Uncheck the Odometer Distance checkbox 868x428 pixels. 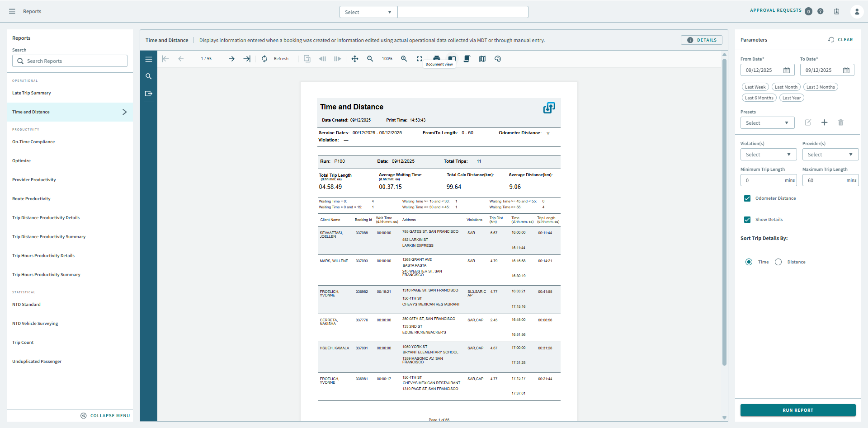click(x=748, y=198)
